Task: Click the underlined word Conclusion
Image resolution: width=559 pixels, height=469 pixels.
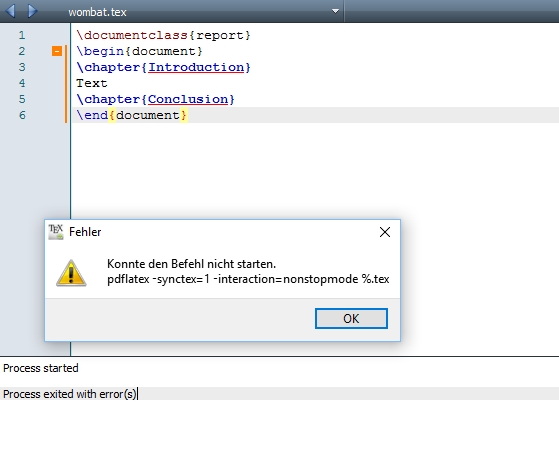Action: (x=188, y=99)
